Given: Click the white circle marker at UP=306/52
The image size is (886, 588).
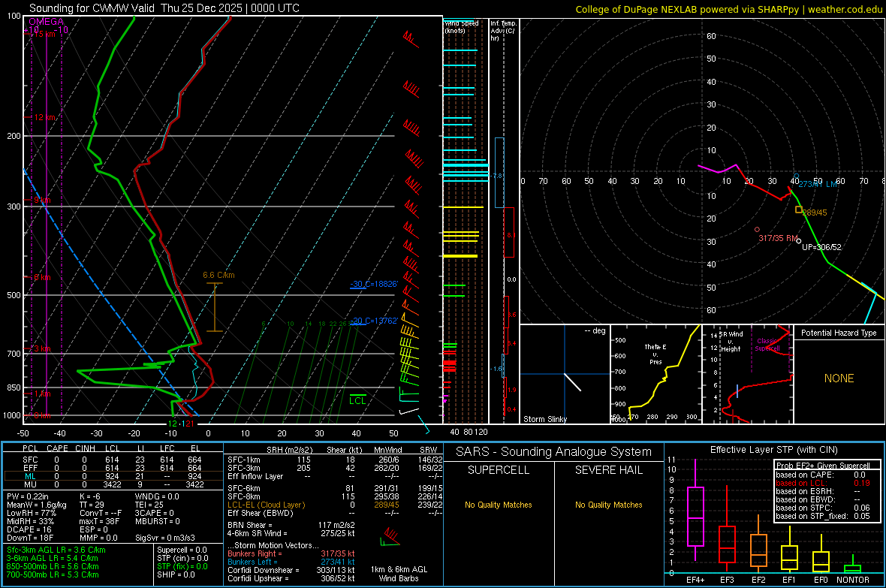Looking at the screenshot, I should tap(798, 241).
